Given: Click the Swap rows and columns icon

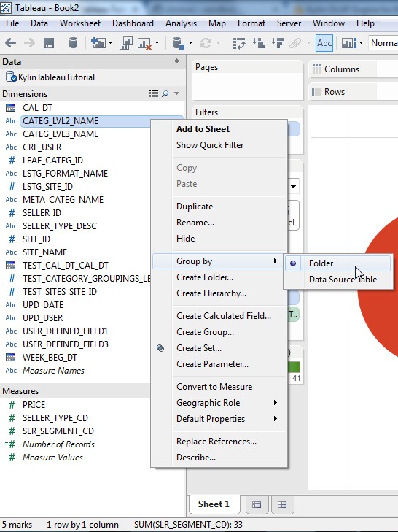Looking at the screenshot, I should [x=239, y=43].
